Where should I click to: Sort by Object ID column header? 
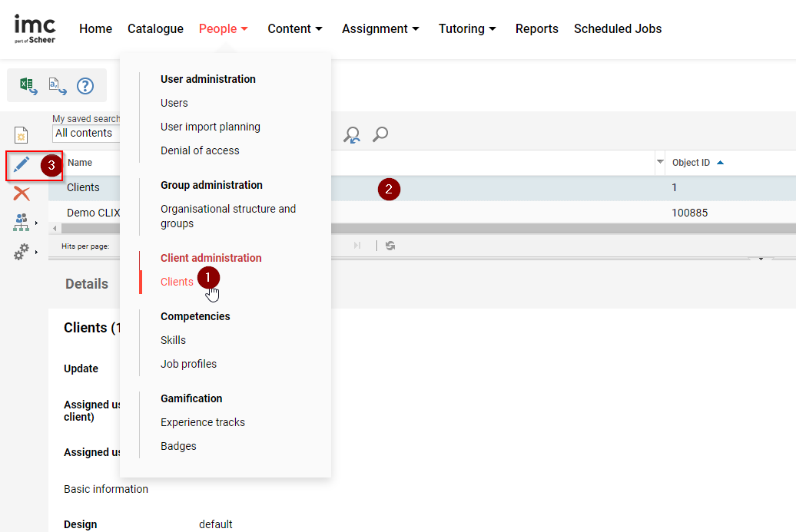pos(692,163)
